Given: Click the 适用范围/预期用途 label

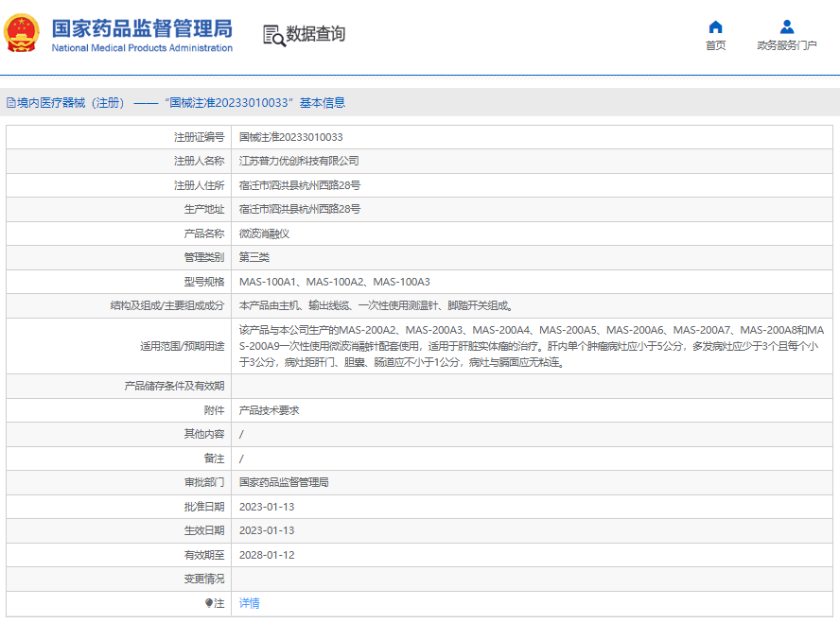Looking at the screenshot, I should 183,346.
